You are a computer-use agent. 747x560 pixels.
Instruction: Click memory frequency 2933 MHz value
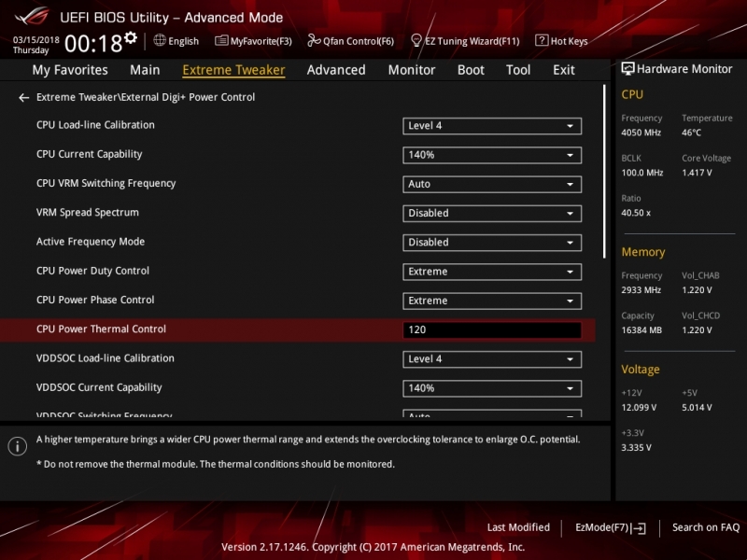pyautogui.click(x=641, y=289)
